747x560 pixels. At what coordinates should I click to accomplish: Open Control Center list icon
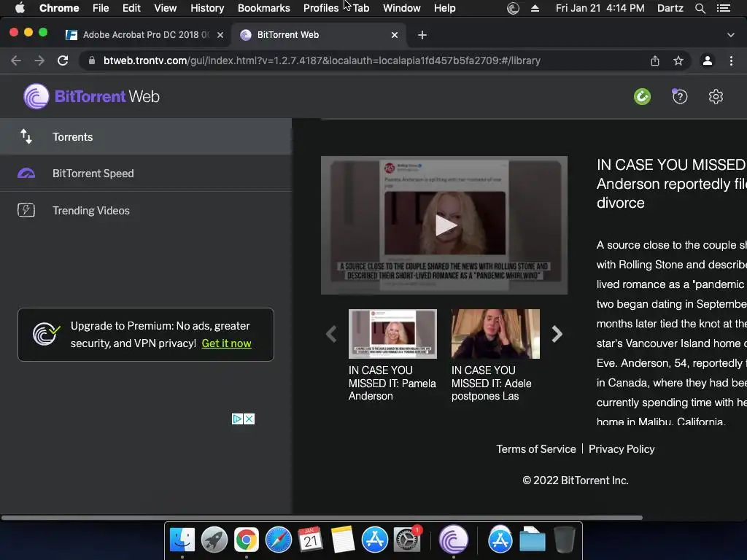click(724, 8)
